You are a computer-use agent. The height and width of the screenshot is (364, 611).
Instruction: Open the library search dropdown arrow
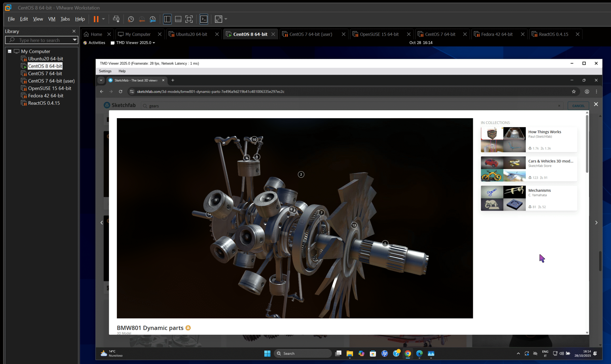pos(75,40)
